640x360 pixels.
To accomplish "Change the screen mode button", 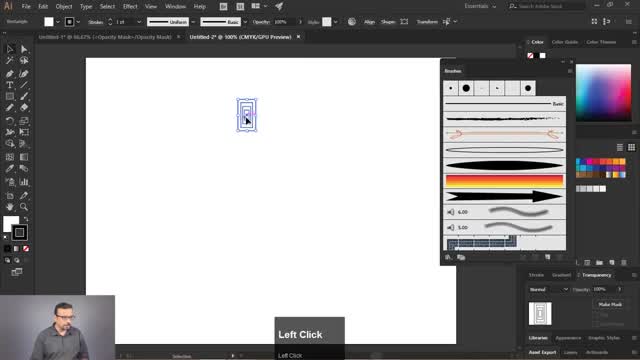I will [17, 272].
